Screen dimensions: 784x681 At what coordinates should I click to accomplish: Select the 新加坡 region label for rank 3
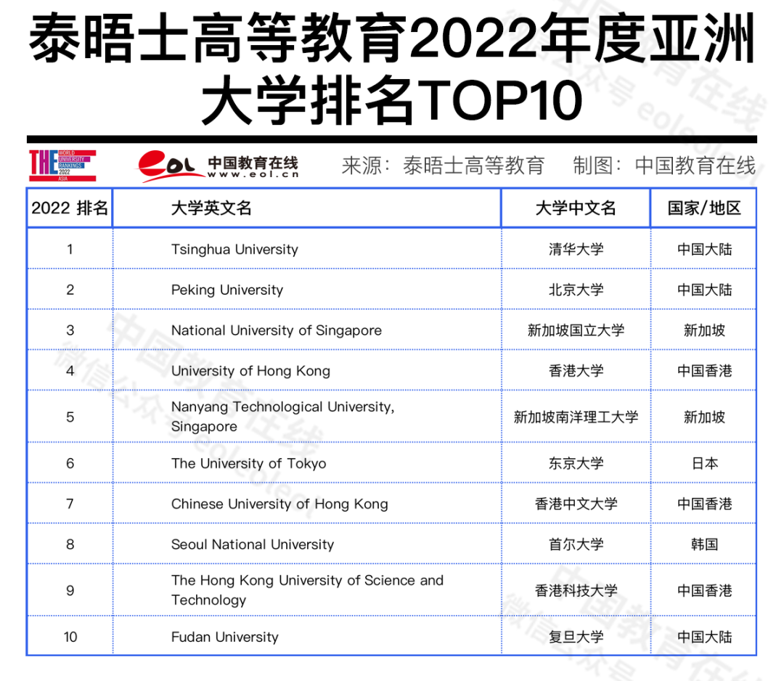[x=703, y=330]
